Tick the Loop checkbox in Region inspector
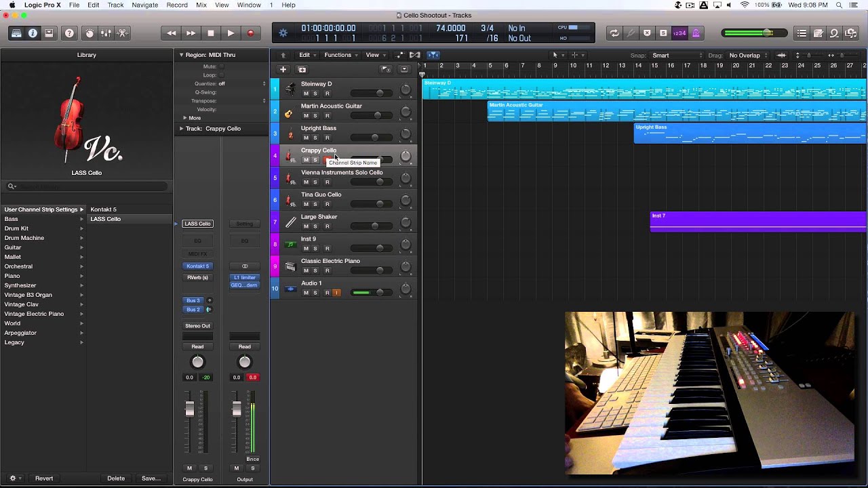 [x=221, y=75]
